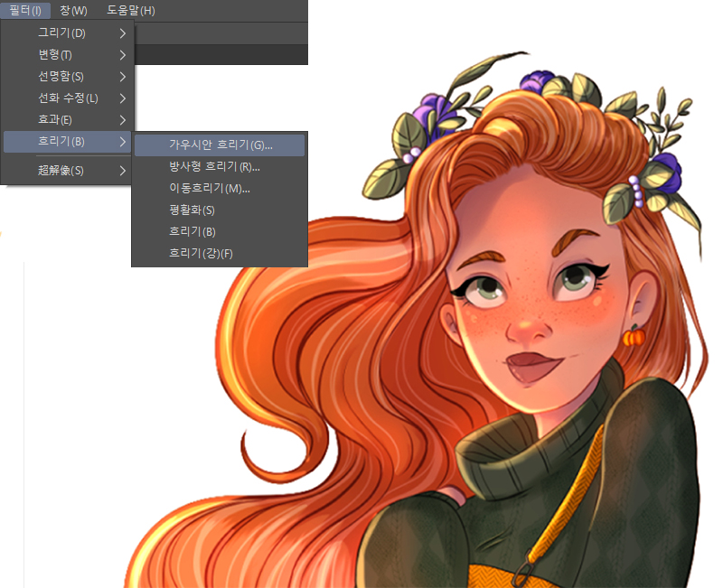Open the 도움말(H) menu
Viewport: 723px width, 588px height.
pyautogui.click(x=131, y=10)
